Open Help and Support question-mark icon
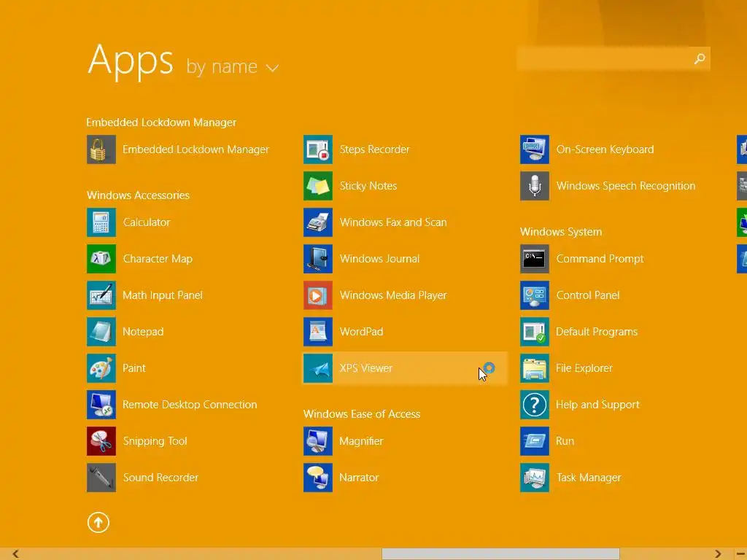This screenshot has height=560, width=747. (x=535, y=405)
